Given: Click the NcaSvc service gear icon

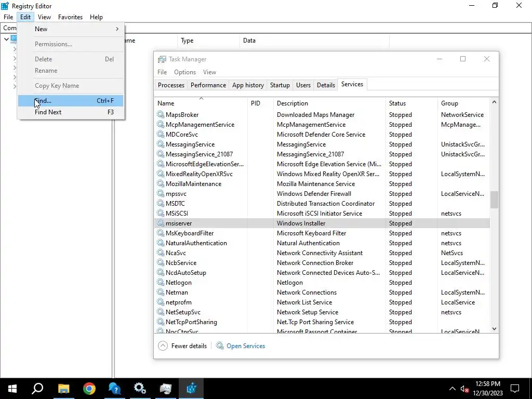Looking at the screenshot, I should coord(161,253).
